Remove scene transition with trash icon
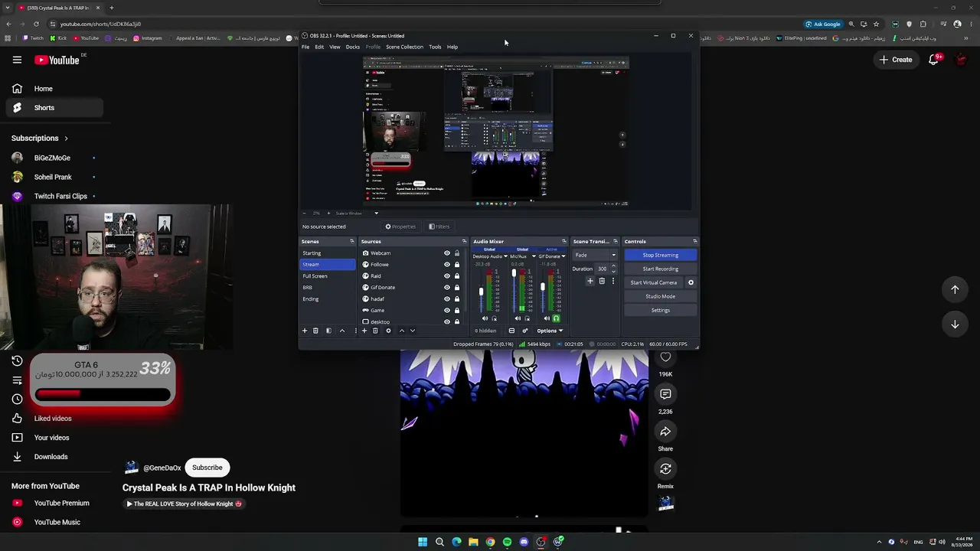Image resolution: width=980 pixels, height=551 pixels. 602,282
